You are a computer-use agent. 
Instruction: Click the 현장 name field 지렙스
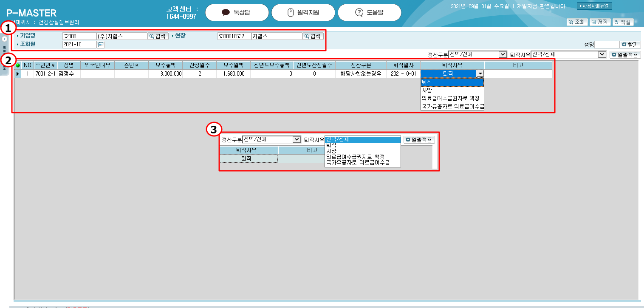277,37
